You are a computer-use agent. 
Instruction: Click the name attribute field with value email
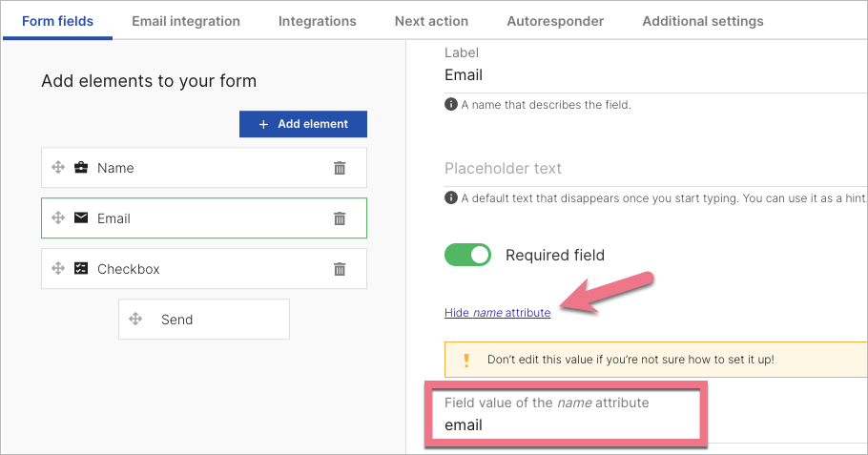point(572,425)
